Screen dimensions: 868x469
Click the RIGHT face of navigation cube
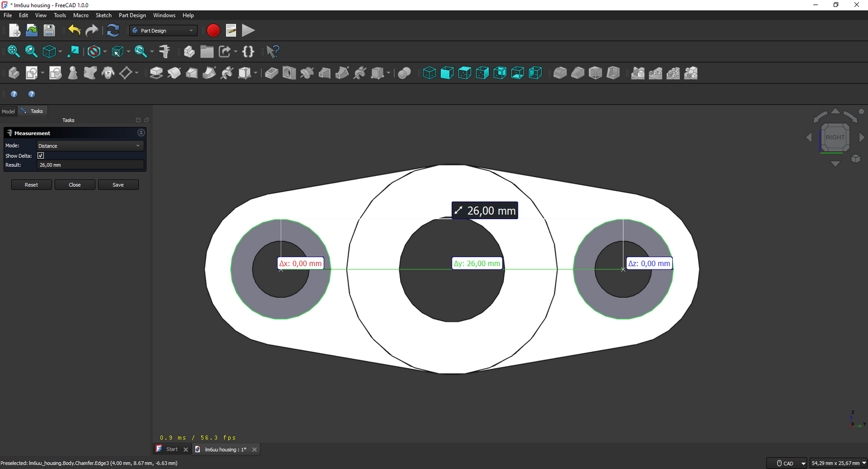tap(835, 138)
